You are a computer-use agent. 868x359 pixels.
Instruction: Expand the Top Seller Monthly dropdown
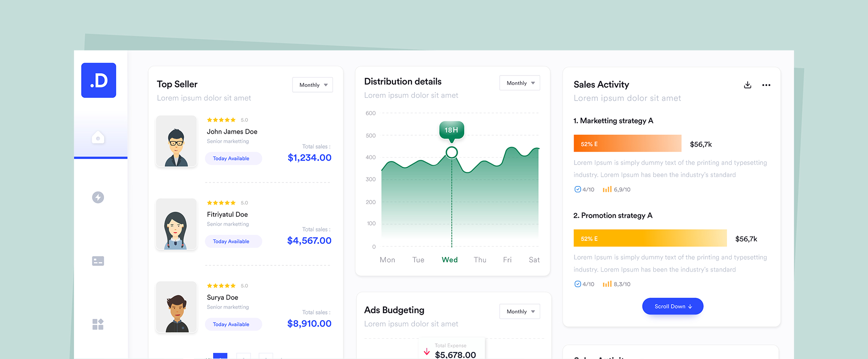tap(313, 85)
